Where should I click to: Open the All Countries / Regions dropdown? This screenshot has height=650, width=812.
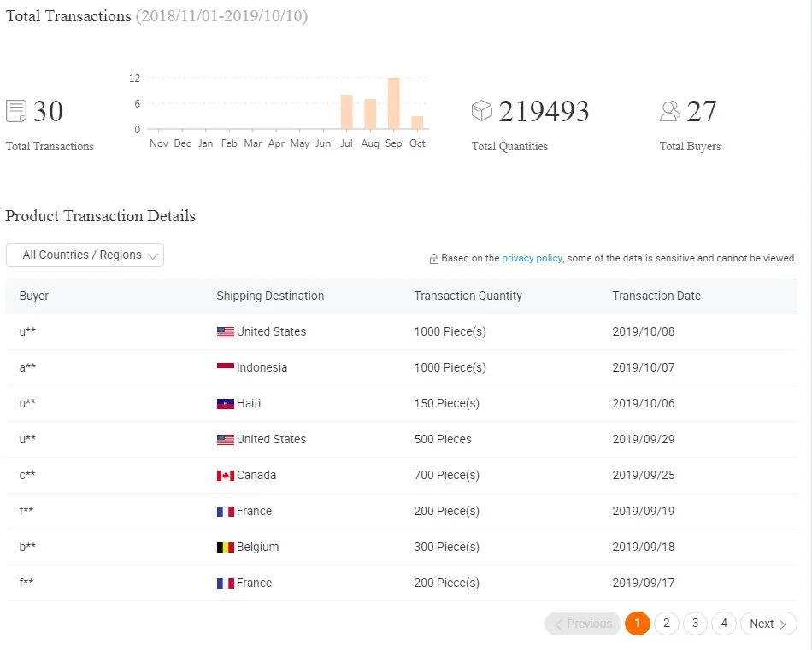(85, 255)
